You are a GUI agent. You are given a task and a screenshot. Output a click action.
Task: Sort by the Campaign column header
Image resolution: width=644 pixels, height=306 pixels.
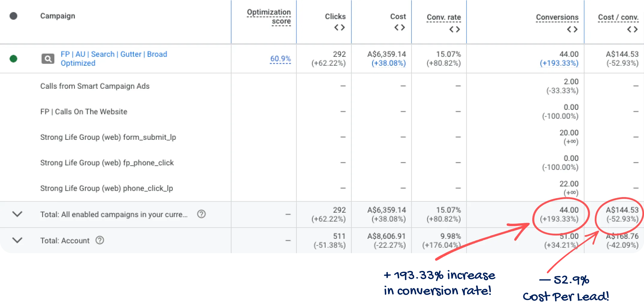coord(58,16)
